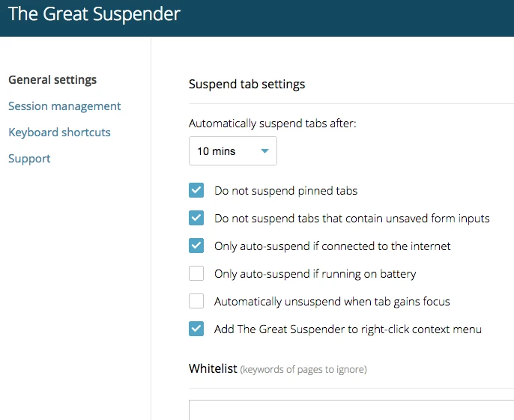Click the "Only auto-suspend if running on battery" label
The height and width of the screenshot is (420, 514).
[x=315, y=274]
